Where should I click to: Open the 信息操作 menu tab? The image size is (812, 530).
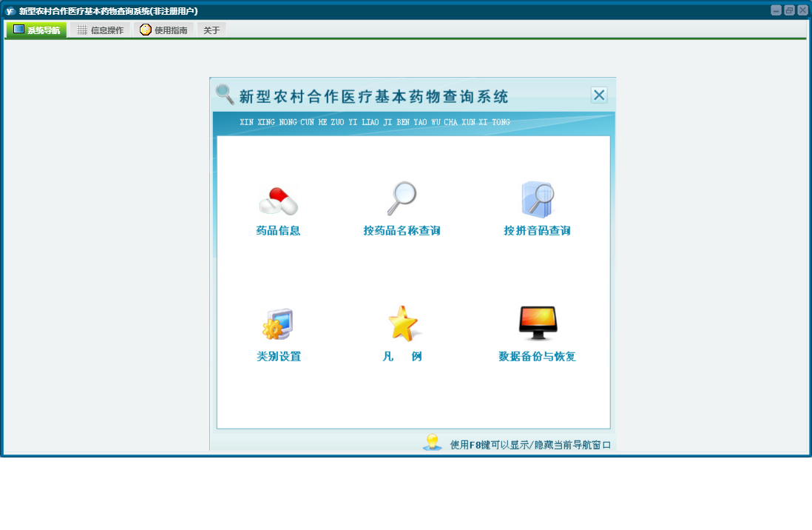[x=101, y=30]
